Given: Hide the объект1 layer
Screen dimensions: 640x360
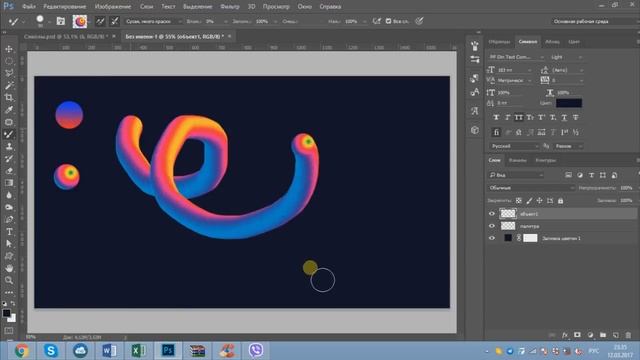Looking at the screenshot, I should pos(491,213).
